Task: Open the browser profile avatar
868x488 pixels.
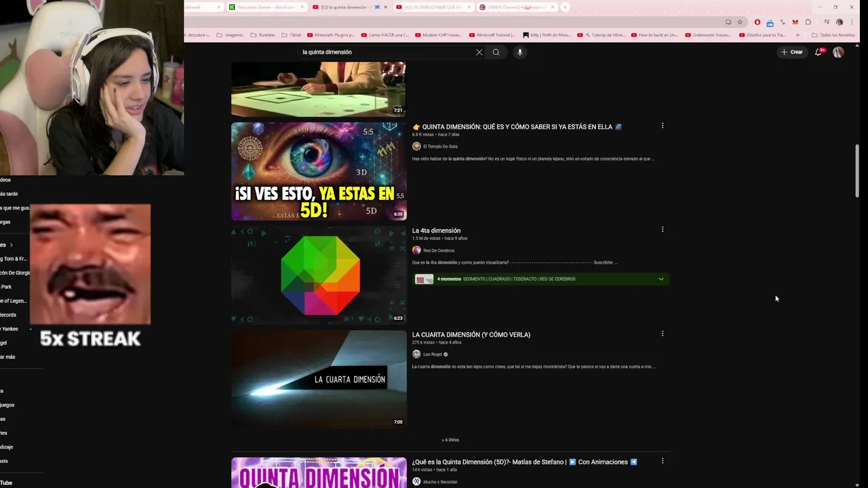Action: point(840,22)
